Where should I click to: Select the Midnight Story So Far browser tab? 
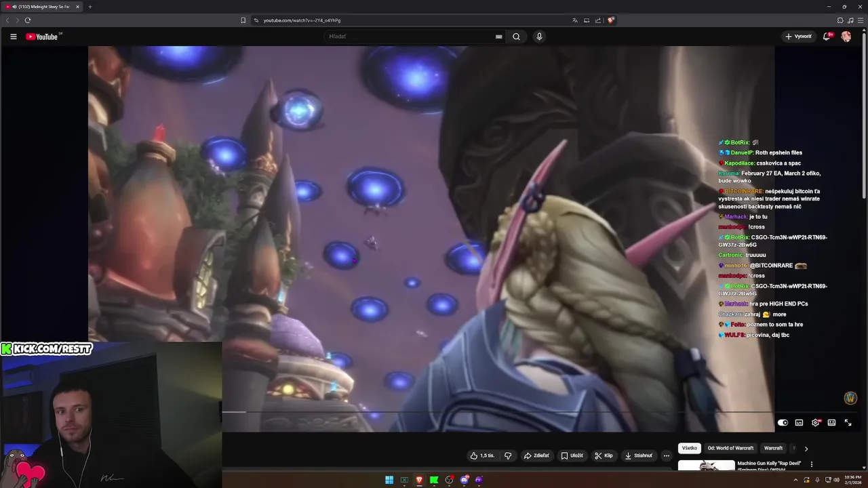(x=41, y=7)
